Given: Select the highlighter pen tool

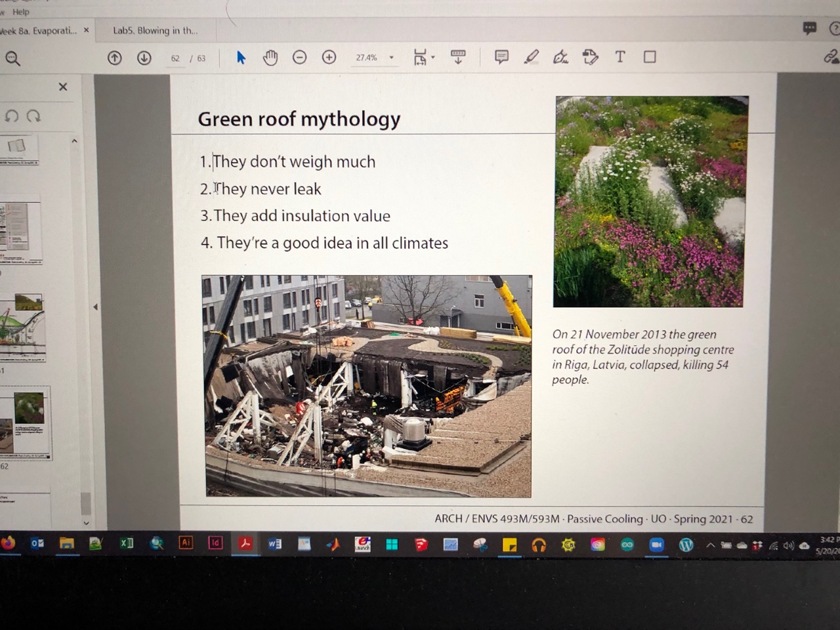Looking at the screenshot, I should pos(532,57).
